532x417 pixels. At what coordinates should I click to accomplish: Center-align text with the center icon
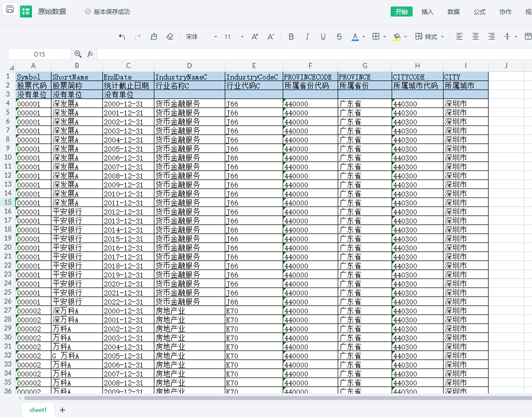click(476, 36)
